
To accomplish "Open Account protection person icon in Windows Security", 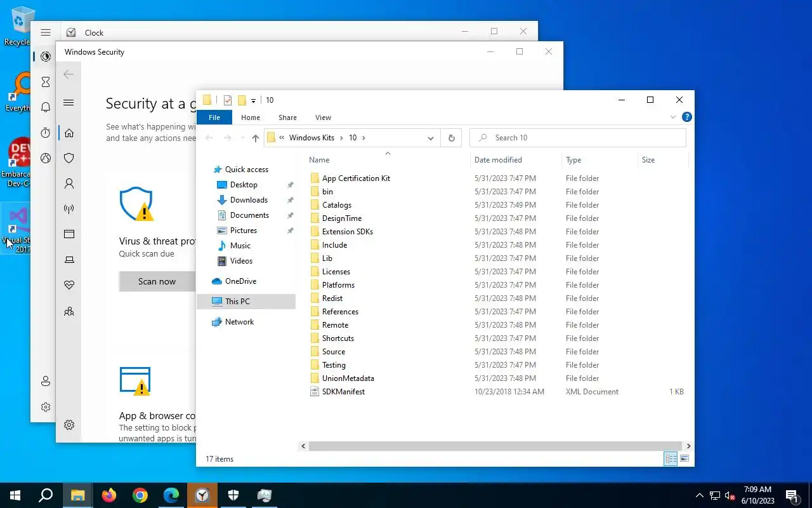I will pyautogui.click(x=69, y=184).
